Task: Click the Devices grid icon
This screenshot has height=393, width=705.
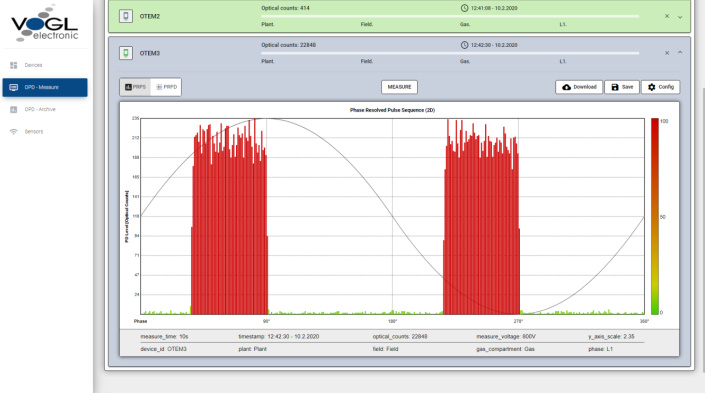Action: pyautogui.click(x=13, y=65)
